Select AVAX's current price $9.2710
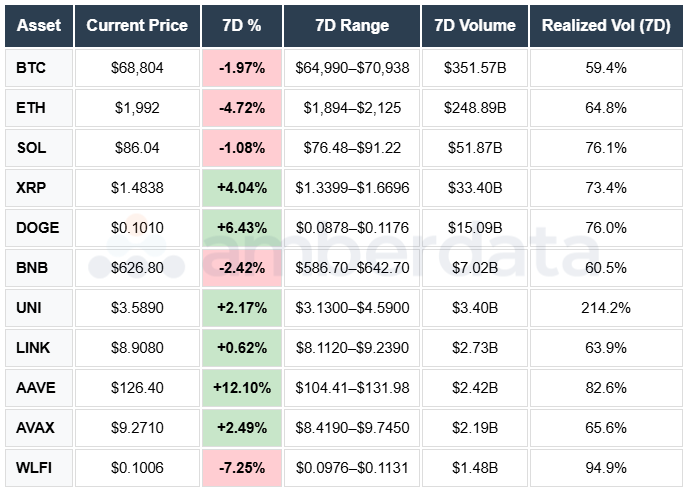Screen dimensions: 687x492 click(137, 428)
